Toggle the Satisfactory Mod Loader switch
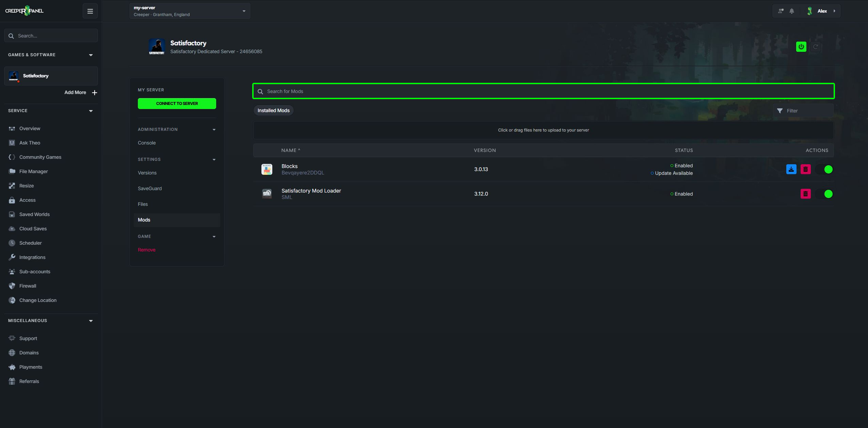The height and width of the screenshot is (428, 868). tap(824, 194)
